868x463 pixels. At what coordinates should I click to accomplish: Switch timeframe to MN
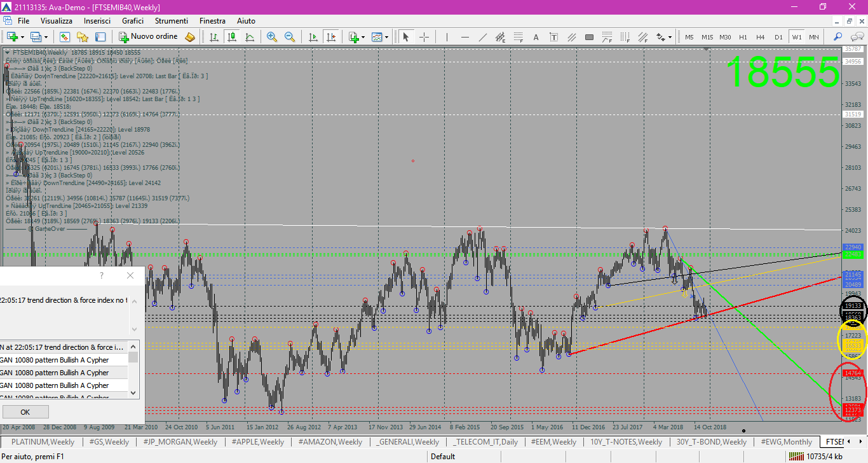click(813, 37)
